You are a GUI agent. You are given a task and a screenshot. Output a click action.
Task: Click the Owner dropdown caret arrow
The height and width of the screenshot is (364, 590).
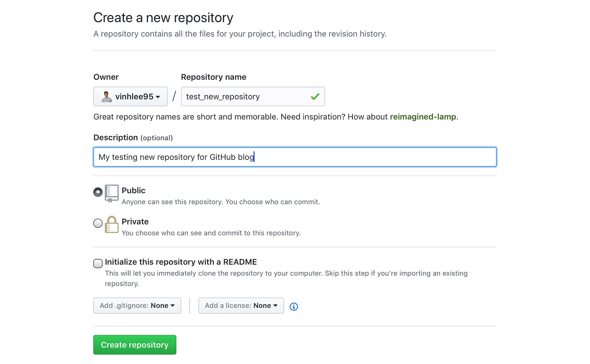tap(158, 97)
